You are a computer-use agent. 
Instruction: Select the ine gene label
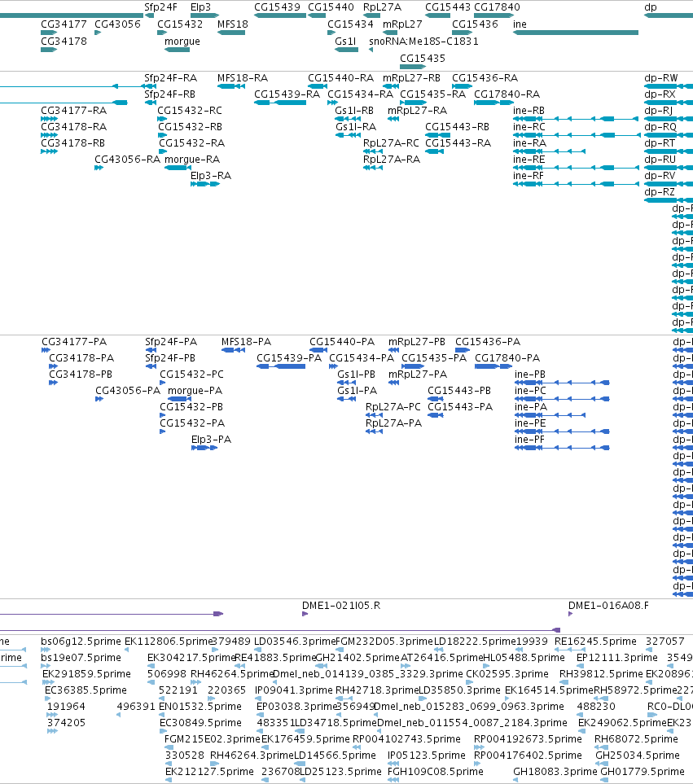point(520,24)
